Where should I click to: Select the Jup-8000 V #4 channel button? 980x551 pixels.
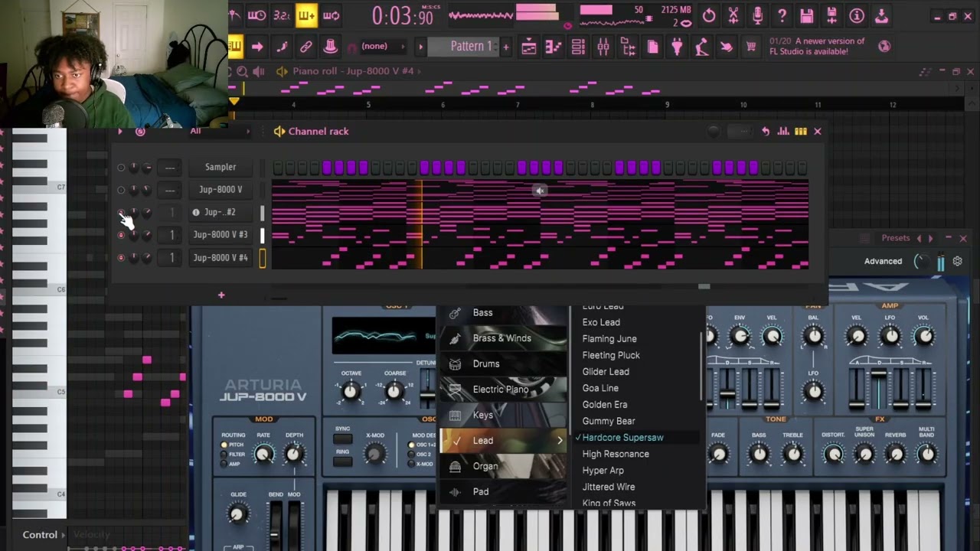coord(220,258)
